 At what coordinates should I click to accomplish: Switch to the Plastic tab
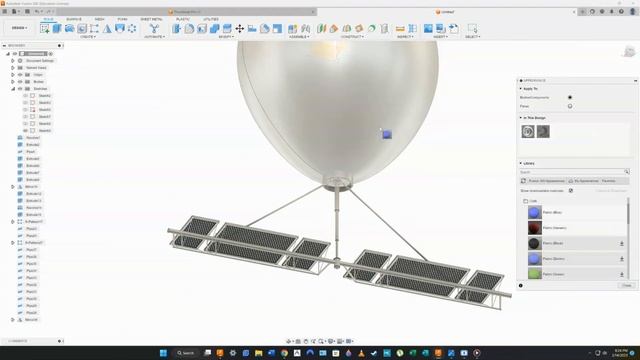(182, 19)
